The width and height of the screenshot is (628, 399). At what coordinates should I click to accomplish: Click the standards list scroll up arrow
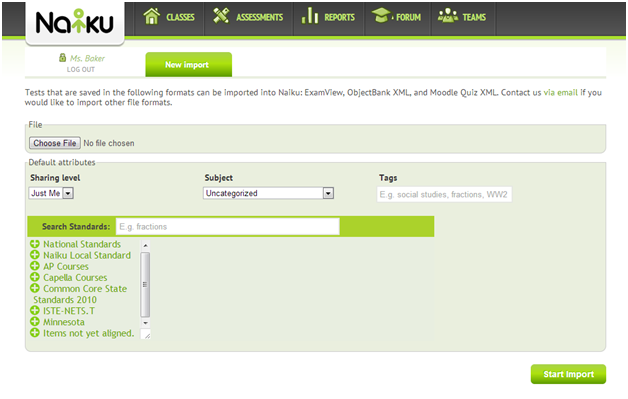coord(145,245)
